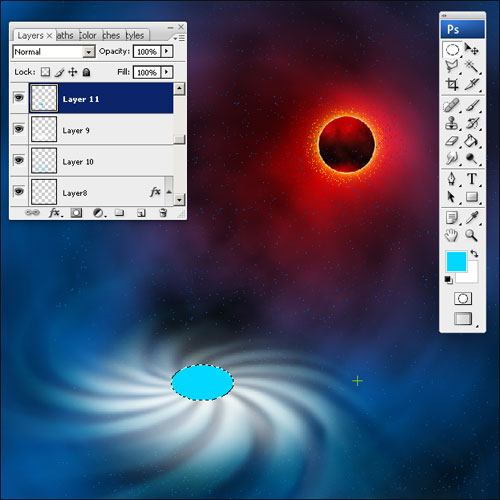Image resolution: width=500 pixels, height=500 pixels.
Task: Delete the selected layer
Action: point(163,213)
